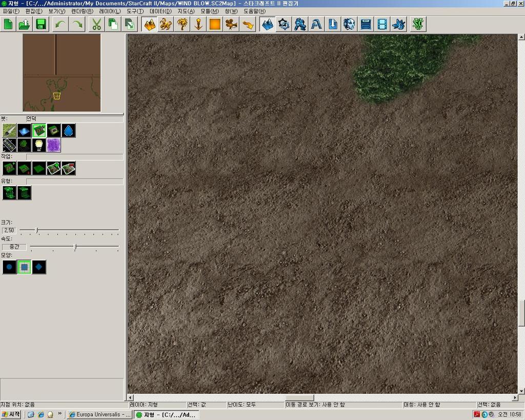Set brush shape to square
Viewport: 525px width, 420px height.
(x=24, y=267)
